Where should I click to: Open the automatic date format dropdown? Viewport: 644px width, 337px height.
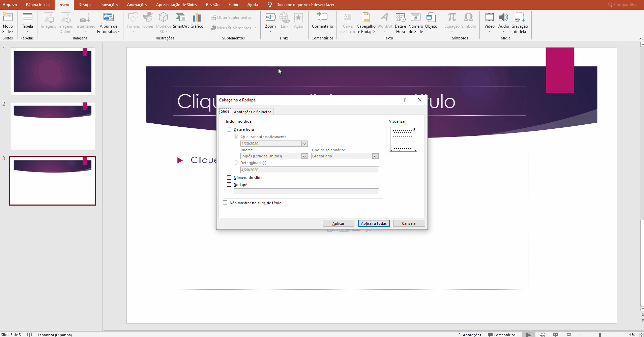click(304, 144)
